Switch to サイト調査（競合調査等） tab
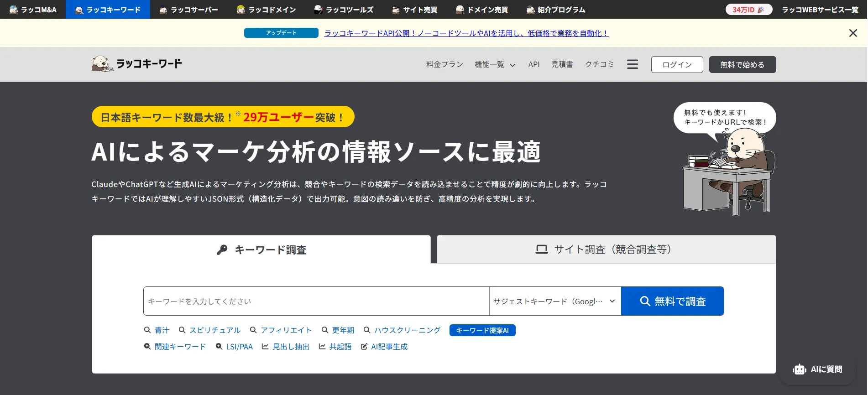The width and height of the screenshot is (868, 395). [x=606, y=249]
